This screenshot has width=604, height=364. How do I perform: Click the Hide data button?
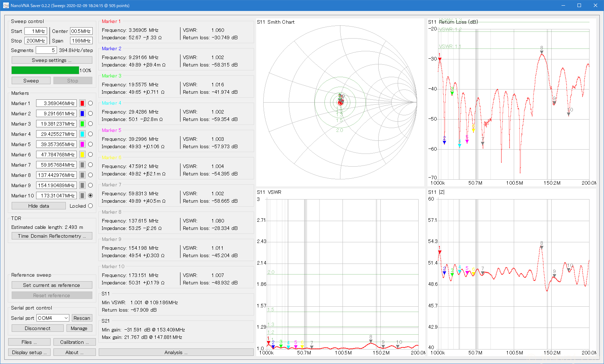[39, 206]
